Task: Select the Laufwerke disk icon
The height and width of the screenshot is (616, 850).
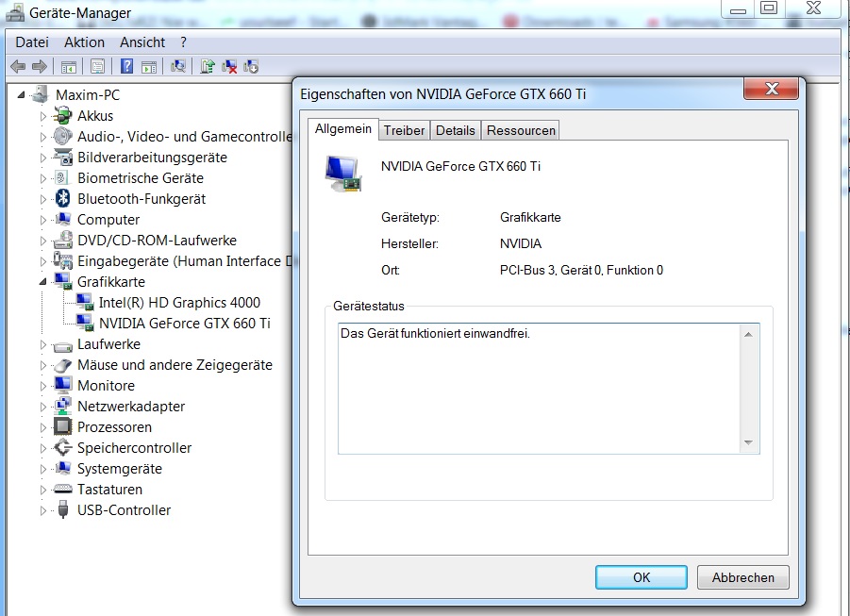Action: click(x=63, y=345)
